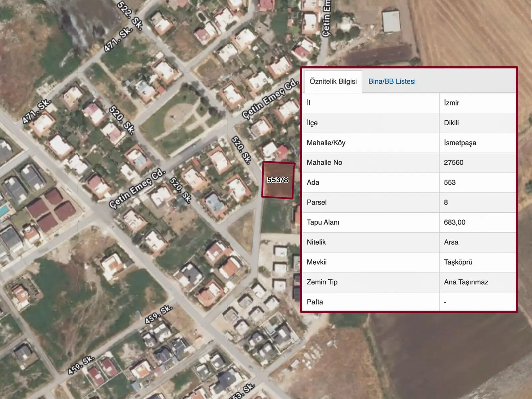Click the Parsel value 8
532x399 pixels.
[446, 202]
